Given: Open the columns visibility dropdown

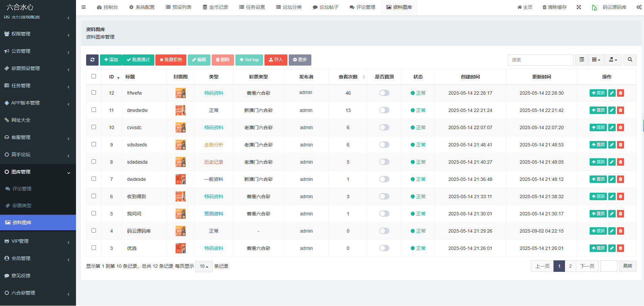Looking at the screenshot, I should 596,60.
